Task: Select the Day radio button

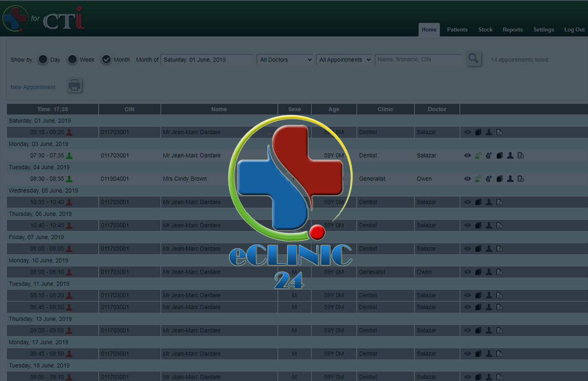Action: 43,60
